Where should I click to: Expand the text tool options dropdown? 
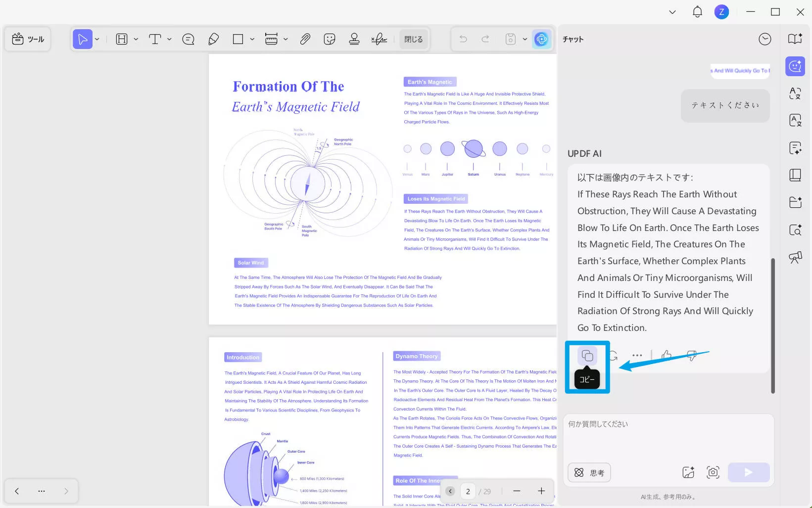tap(170, 39)
